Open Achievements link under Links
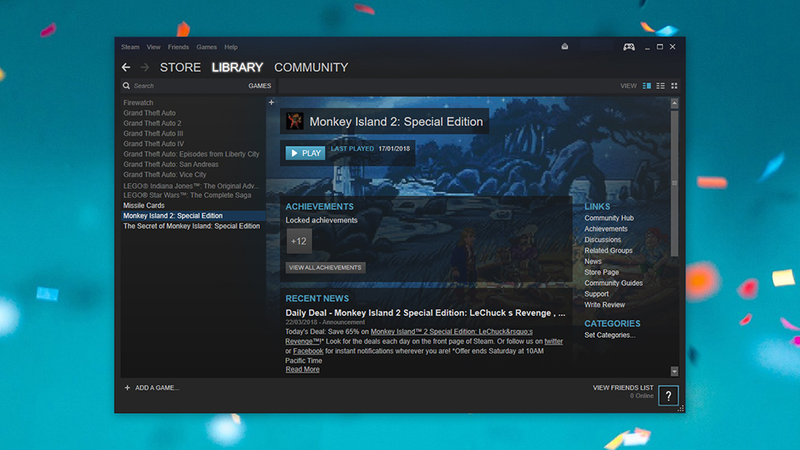Image resolution: width=800 pixels, height=450 pixels. click(606, 229)
